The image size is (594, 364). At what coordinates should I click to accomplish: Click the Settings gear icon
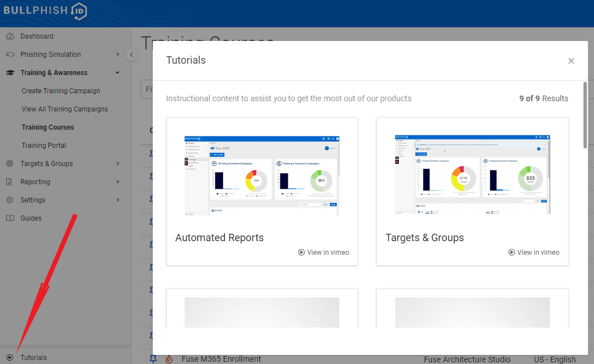[x=10, y=200]
